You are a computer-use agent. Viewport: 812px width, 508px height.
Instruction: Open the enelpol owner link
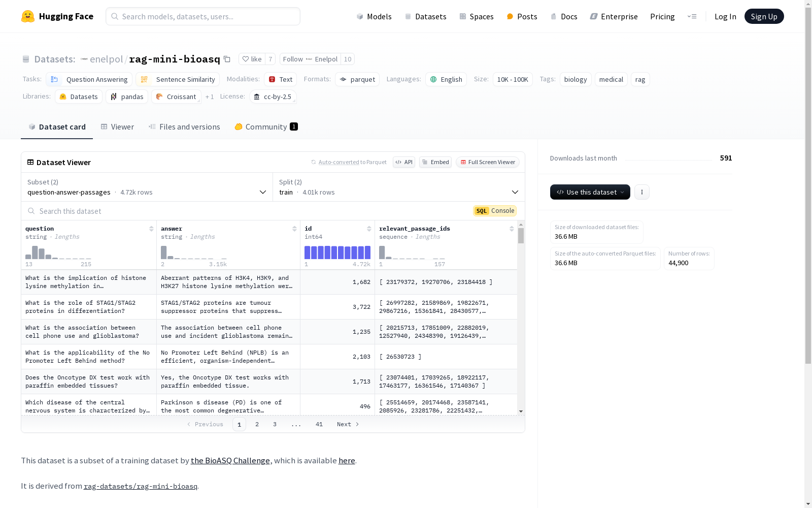[x=106, y=59]
